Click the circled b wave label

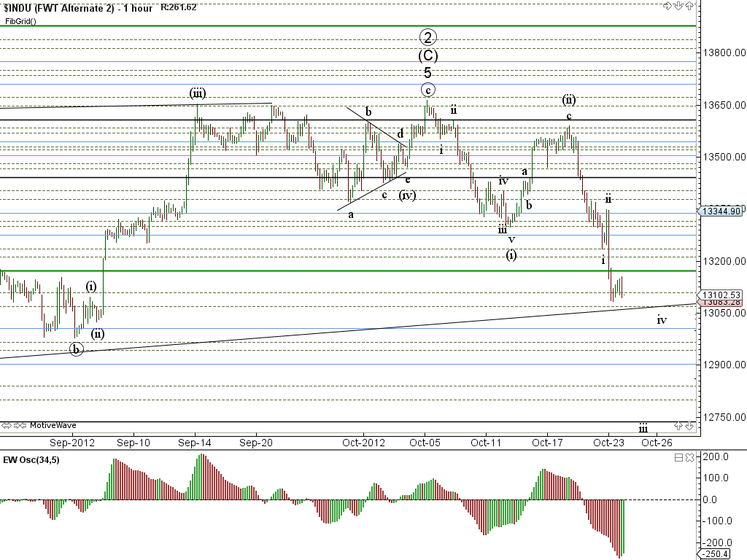tap(77, 349)
